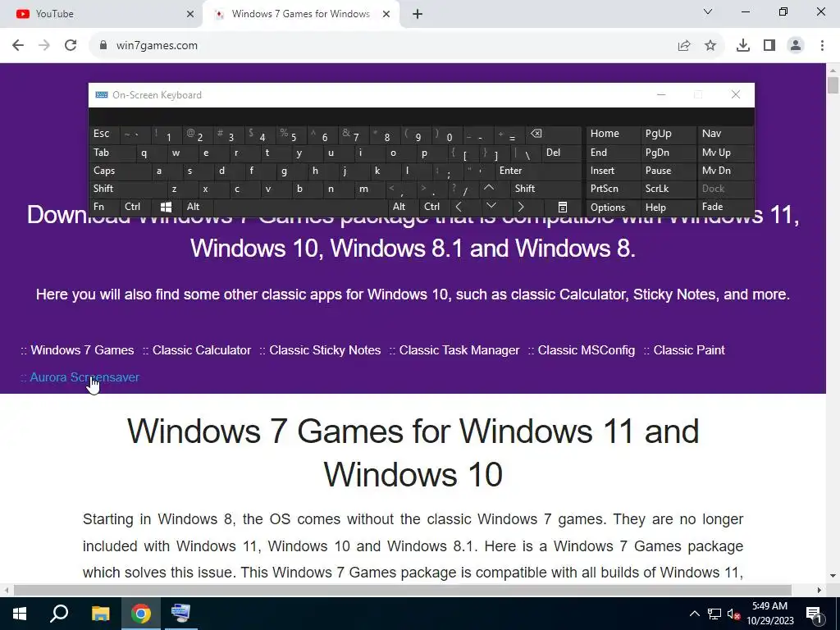Image resolution: width=840 pixels, height=630 pixels.
Task: Open a new tab with the plus button
Action: point(418,14)
